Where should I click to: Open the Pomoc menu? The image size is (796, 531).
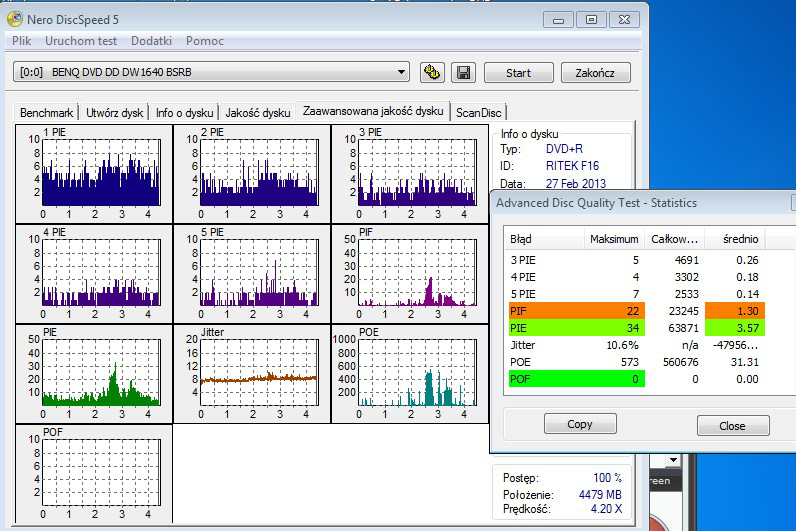click(x=205, y=41)
